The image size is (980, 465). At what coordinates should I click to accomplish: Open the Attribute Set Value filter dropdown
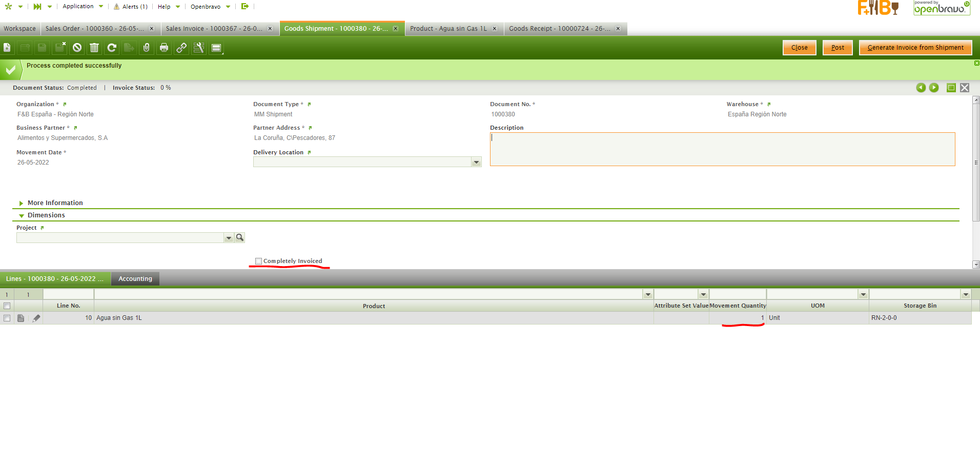pyautogui.click(x=703, y=294)
